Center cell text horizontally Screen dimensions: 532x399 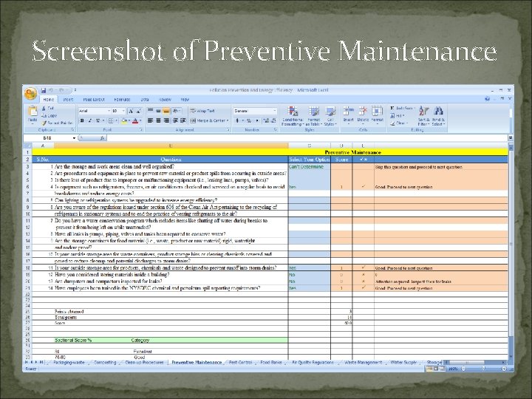pyautogui.click(x=158, y=120)
